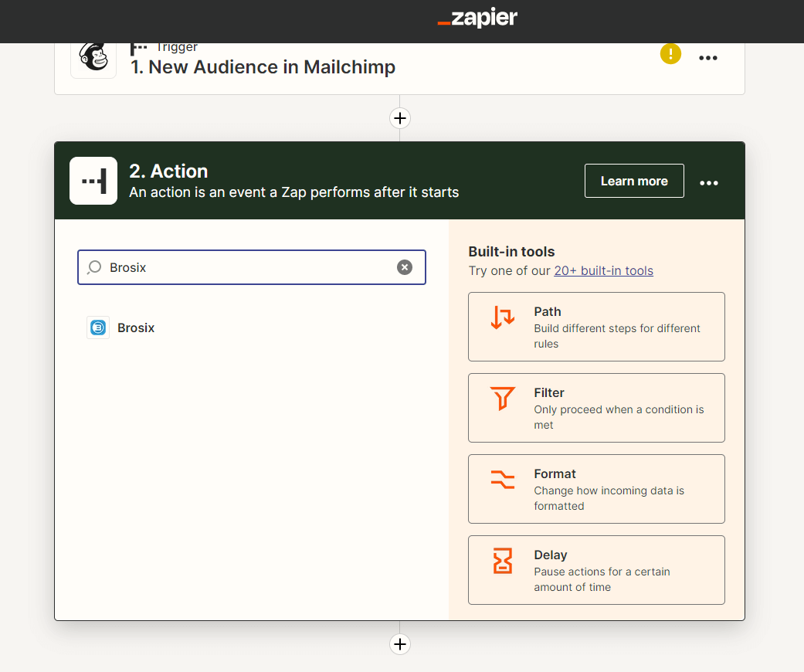Click the Delay hourglass icon

point(503,561)
